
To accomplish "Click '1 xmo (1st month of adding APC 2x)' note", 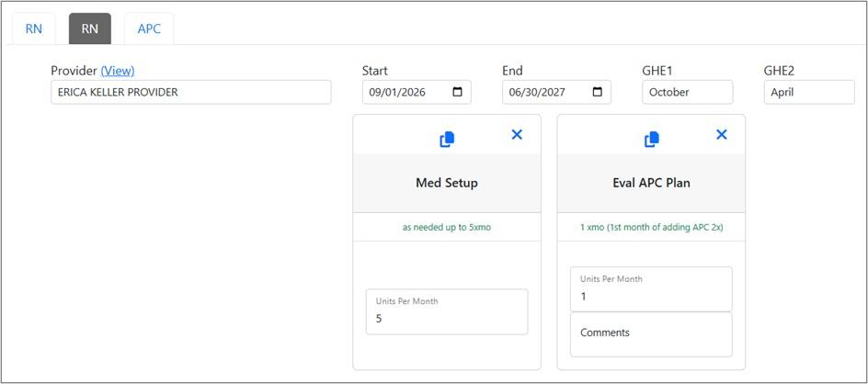I will point(652,228).
